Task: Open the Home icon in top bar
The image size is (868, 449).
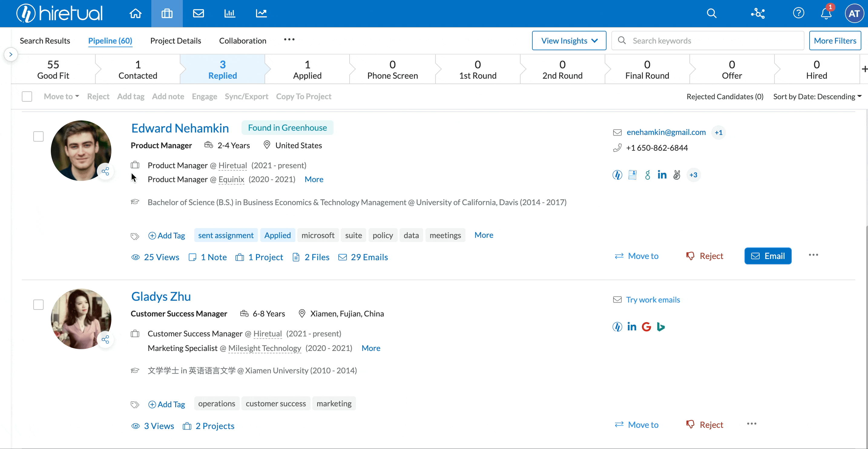Action: pyautogui.click(x=136, y=14)
